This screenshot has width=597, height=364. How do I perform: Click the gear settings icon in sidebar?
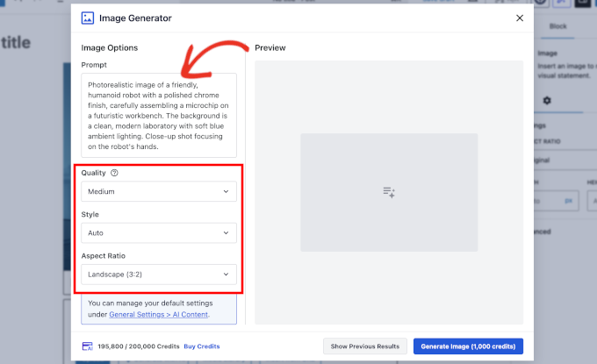(547, 100)
